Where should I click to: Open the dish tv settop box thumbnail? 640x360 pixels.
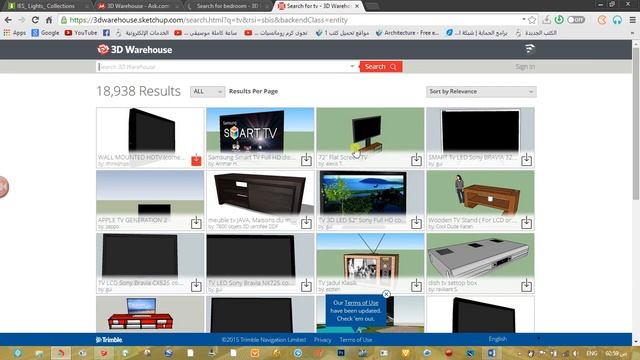(x=480, y=256)
